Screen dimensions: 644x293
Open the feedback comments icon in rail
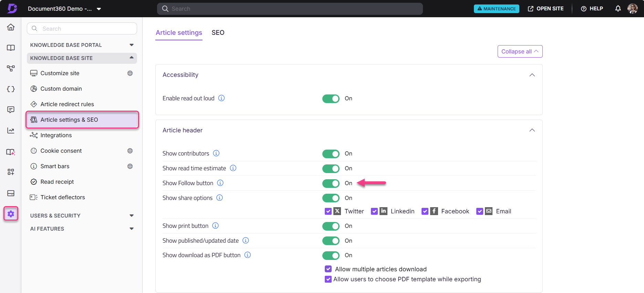tap(11, 110)
